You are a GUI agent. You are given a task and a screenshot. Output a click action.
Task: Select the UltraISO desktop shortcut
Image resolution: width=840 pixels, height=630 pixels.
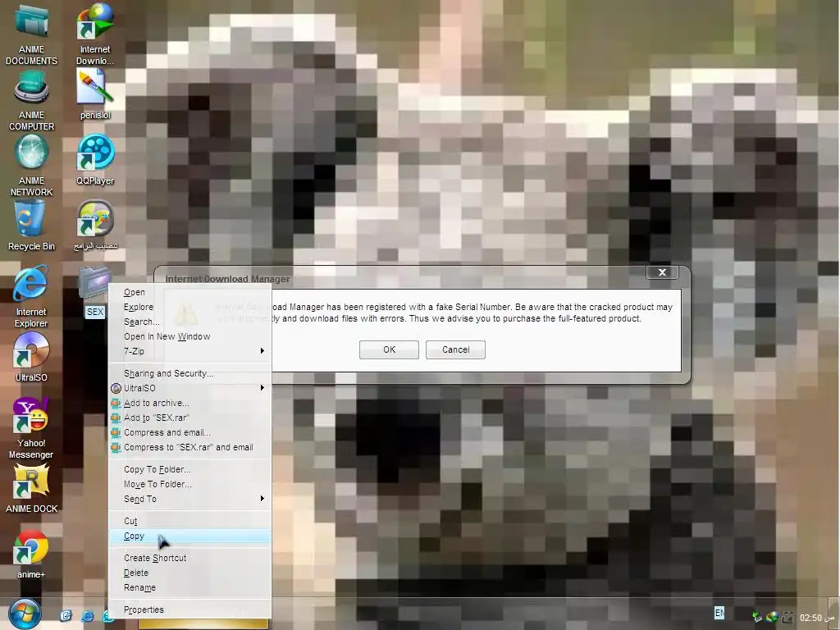tap(31, 357)
